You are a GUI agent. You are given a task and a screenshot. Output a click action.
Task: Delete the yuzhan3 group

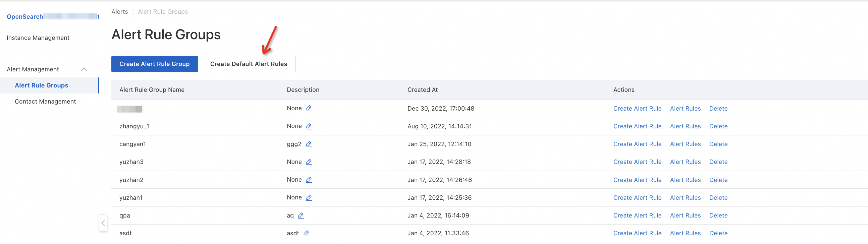coord(718,162)
